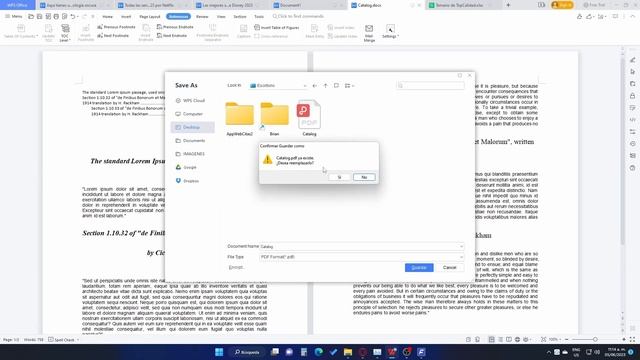Click the Mail Merge icon

(369, 33)
